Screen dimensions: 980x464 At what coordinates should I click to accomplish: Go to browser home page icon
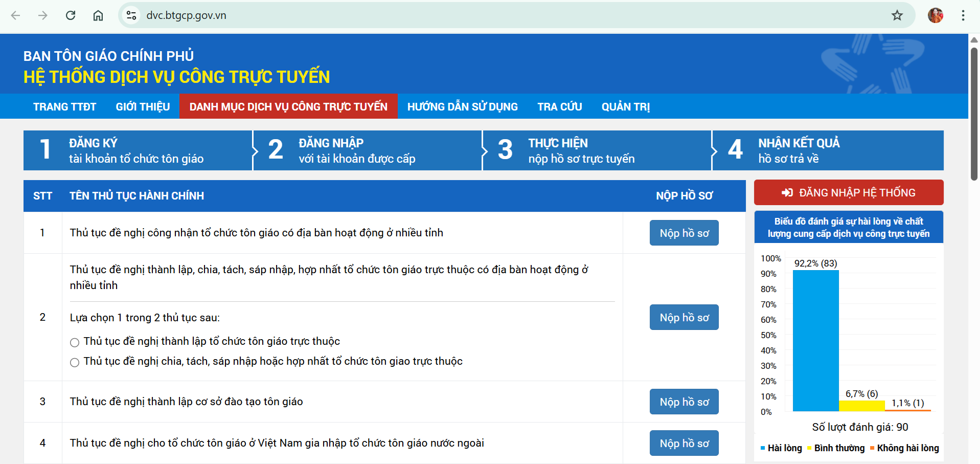point(98,15)
